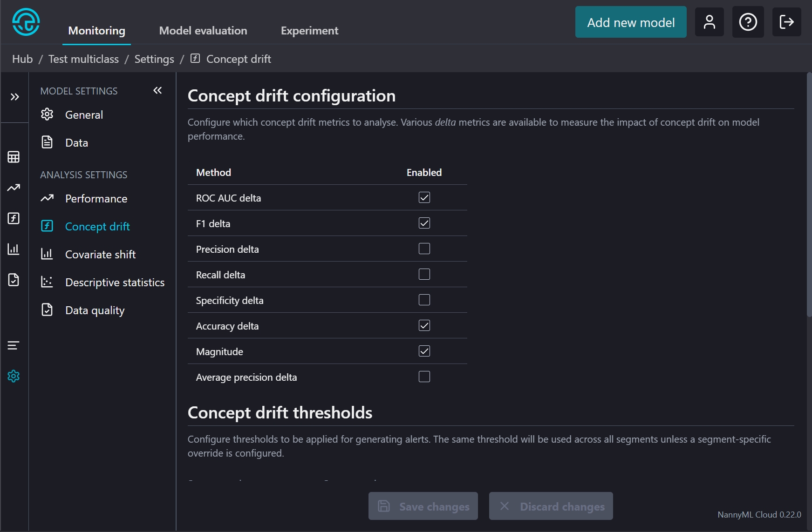The image size is (812, 532).
Task: Enable the Precision delta checkbox
Action: 424,249
